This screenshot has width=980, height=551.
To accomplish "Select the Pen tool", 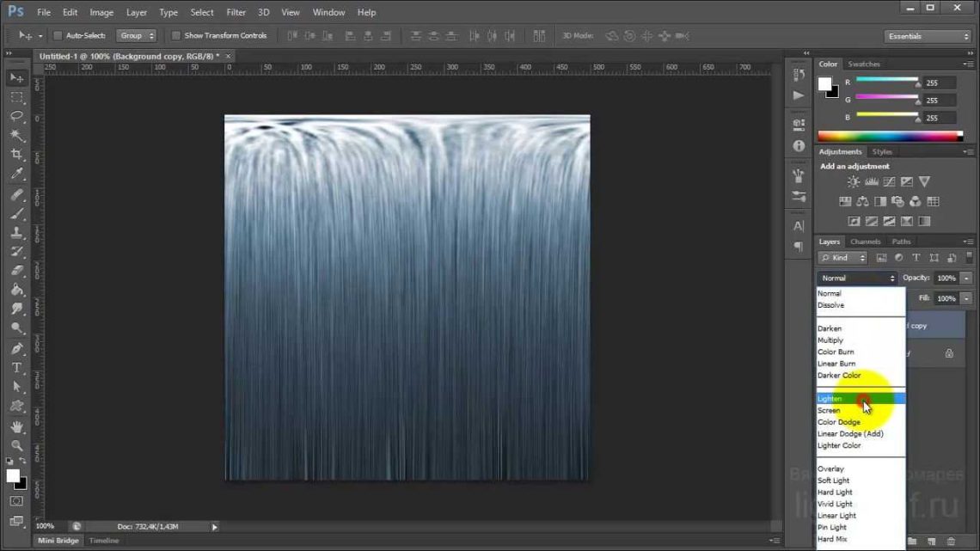I will click(17, 349).
